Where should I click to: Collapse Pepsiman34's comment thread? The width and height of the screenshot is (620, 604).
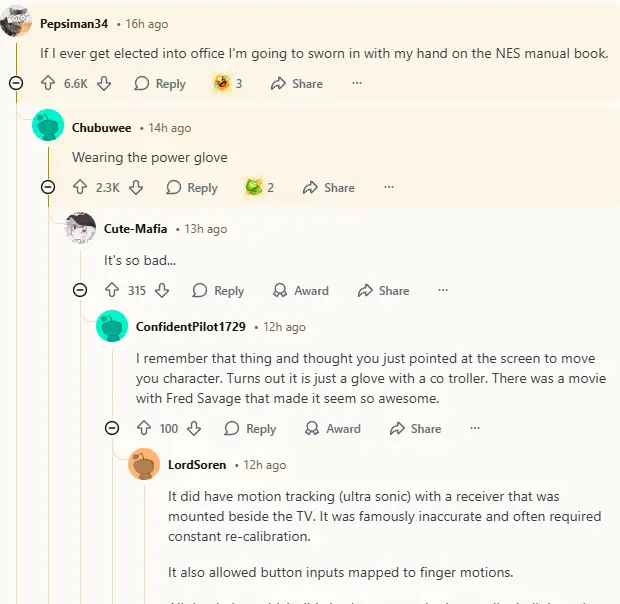point(16,84)
